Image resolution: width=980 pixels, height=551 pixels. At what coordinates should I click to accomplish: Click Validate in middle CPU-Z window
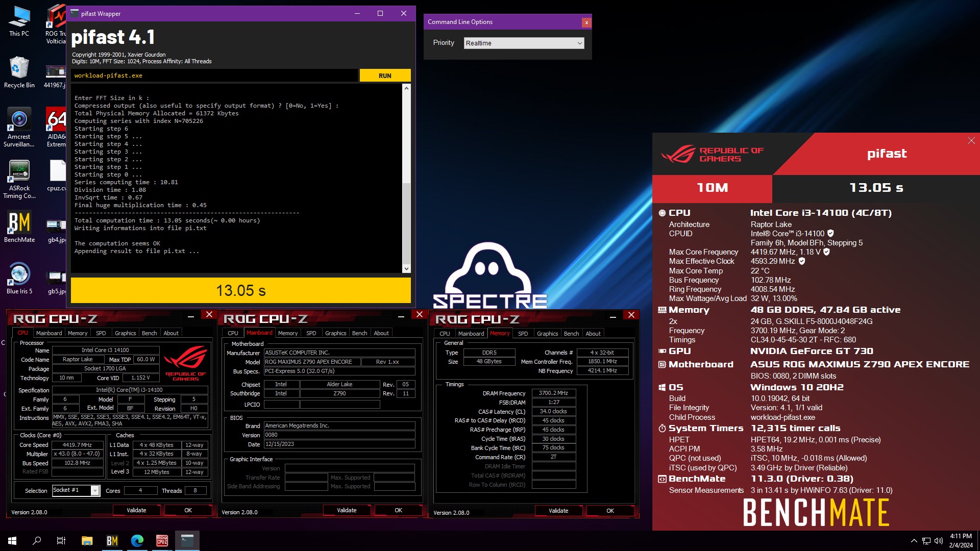(347, 510)
